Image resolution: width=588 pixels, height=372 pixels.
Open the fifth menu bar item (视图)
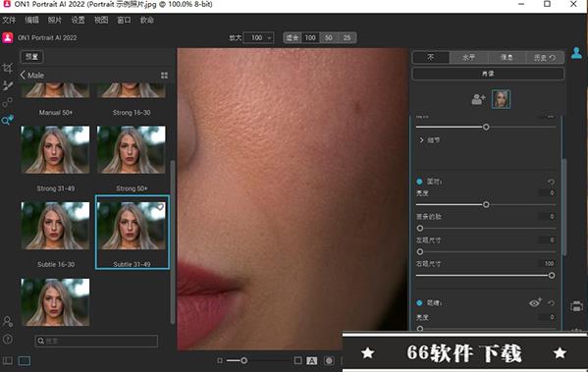click(x=101, y=20)
